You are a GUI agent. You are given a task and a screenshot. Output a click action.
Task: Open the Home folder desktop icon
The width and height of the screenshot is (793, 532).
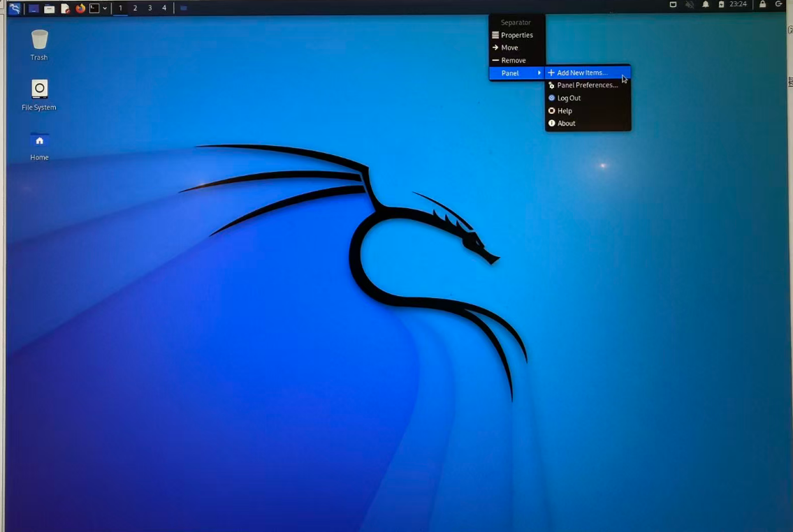point(39,146)
